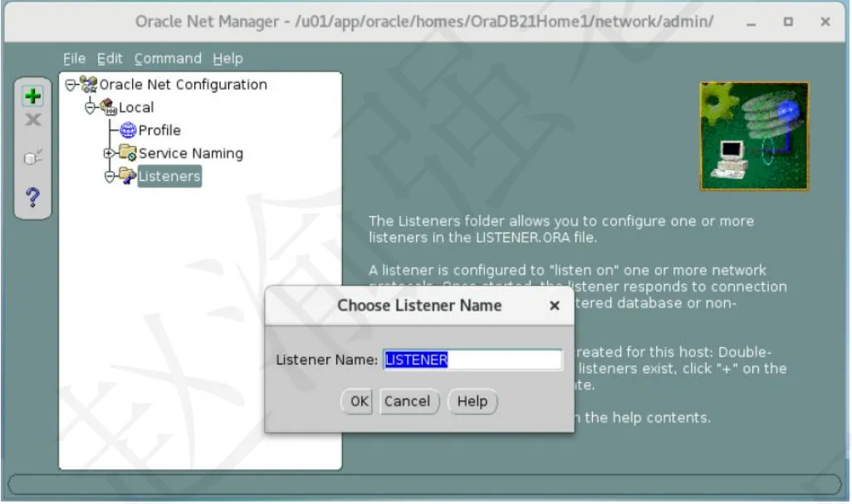Click the green plus Create icon
The image size is (852, 504).
(x=32, y=96)
